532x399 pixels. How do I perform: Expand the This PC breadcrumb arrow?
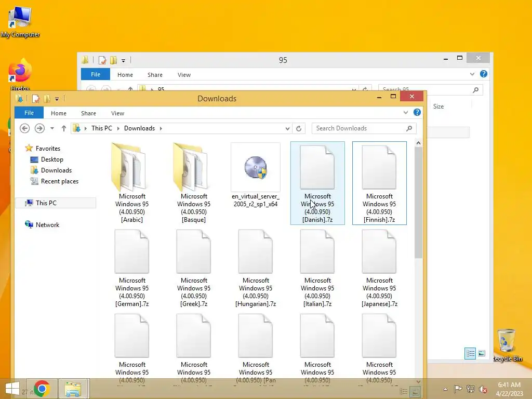click(118, 128)
